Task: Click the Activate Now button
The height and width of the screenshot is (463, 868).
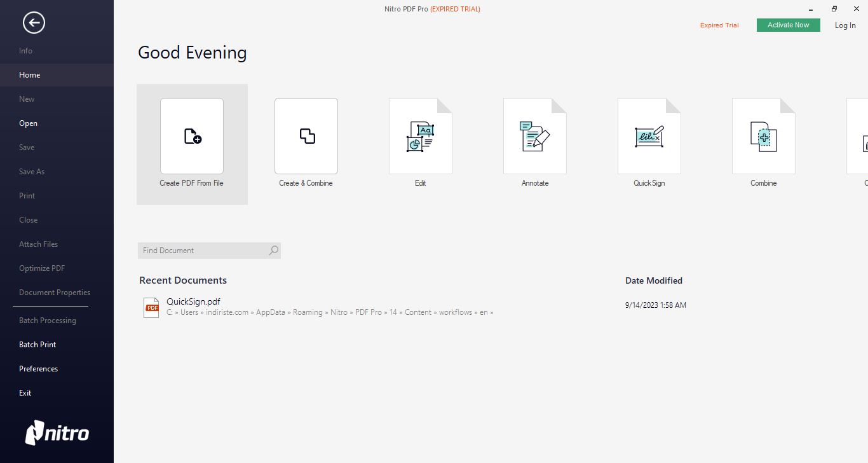Action: pos(788,25)
